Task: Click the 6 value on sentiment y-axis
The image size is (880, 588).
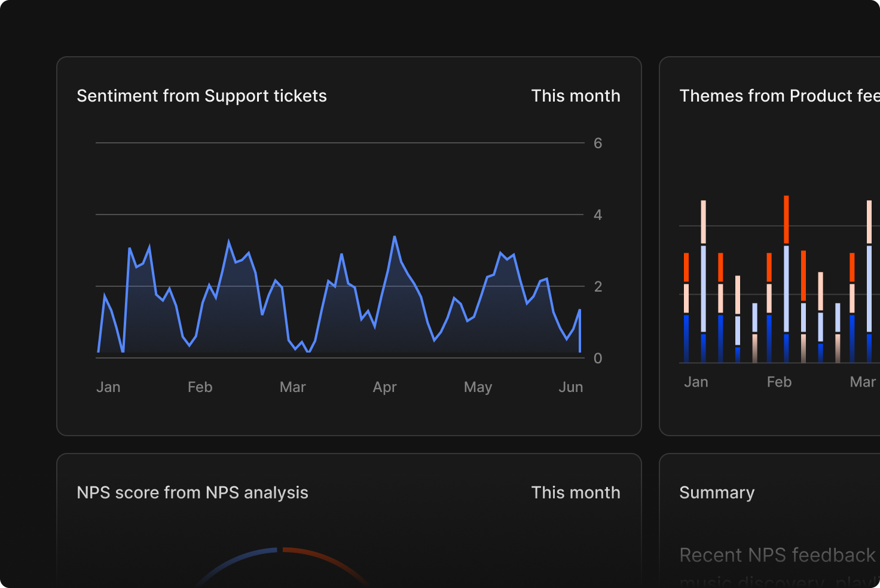Action: pos(597,143)
